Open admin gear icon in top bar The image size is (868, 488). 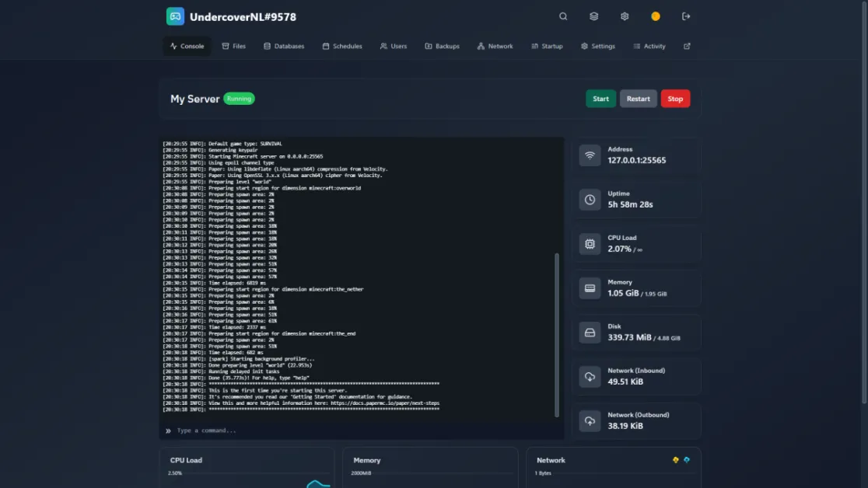pos(625,16)
